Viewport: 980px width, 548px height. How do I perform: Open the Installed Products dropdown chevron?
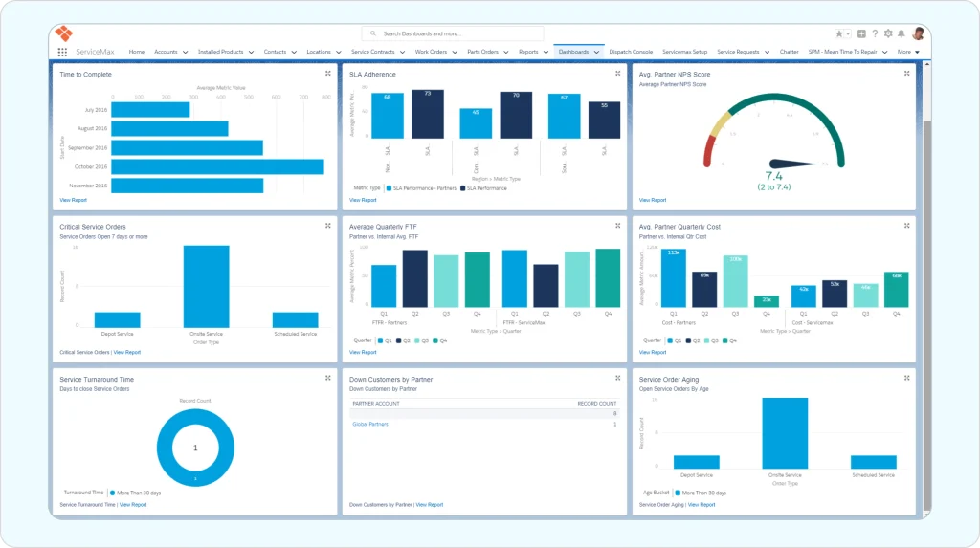pyautogui.click(x=251, y=53)
